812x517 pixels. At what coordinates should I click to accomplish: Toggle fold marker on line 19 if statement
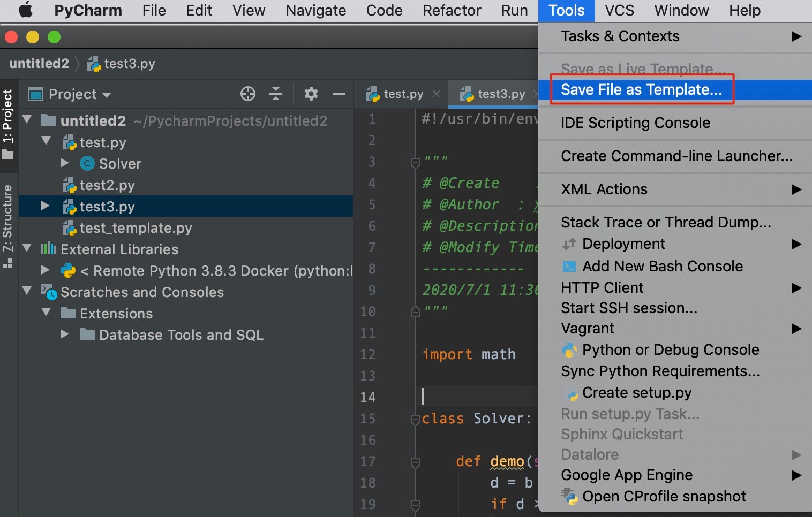[x=415, y=505]
